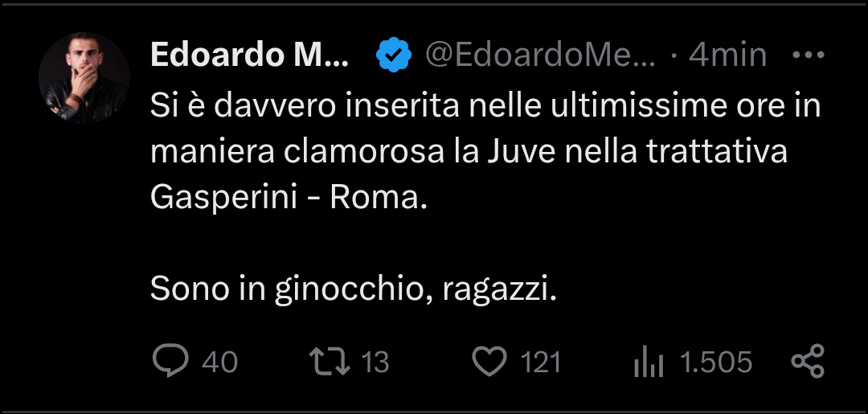Click the line 'Sono in ginocchio, ragazzi.'
This screenshot has height=414, width=868.
(x=353, y=289)
